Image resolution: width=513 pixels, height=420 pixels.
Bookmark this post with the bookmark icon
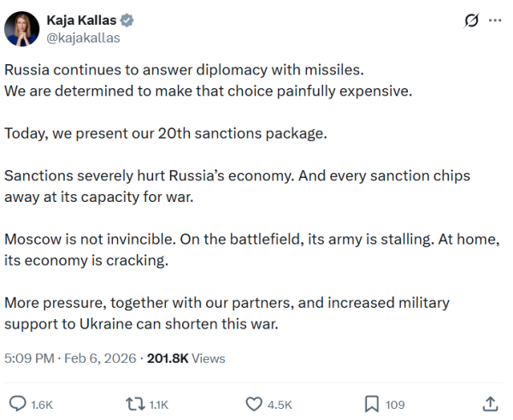click(372, 403)
